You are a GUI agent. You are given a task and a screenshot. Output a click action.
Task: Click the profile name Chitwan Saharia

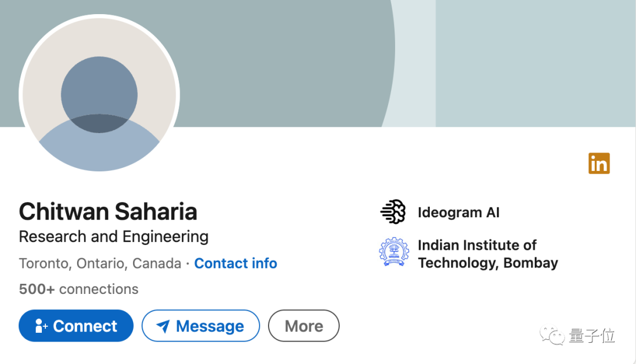coord(108,211)
